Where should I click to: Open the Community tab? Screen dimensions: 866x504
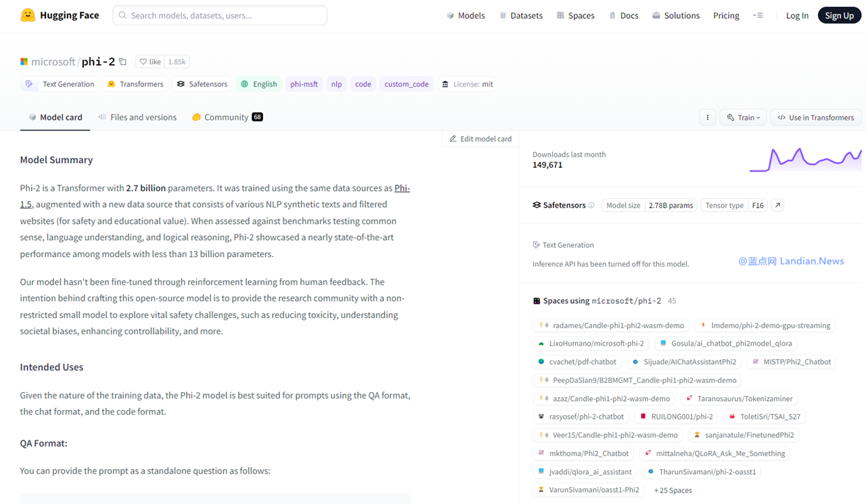227,117
